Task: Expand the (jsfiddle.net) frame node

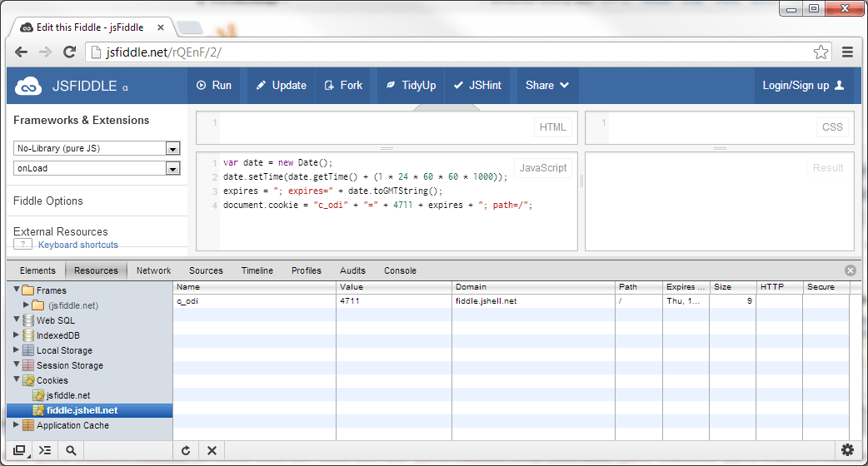Action: point(26,304)
